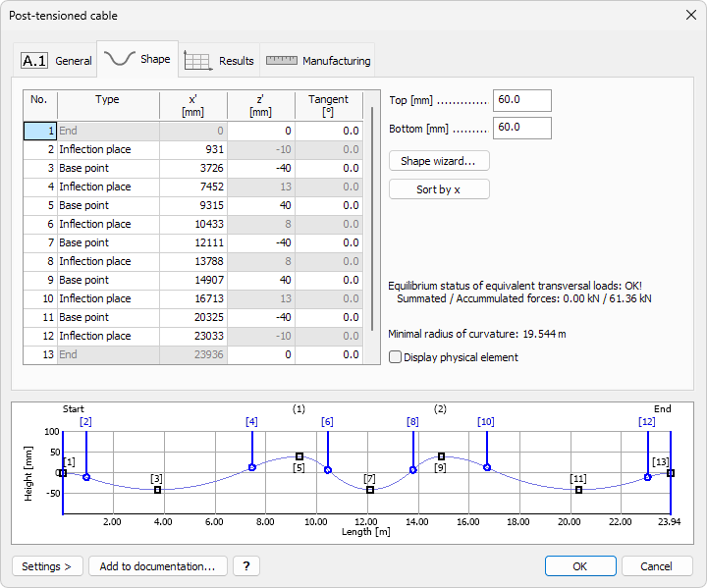
Task: Click base point [3] square on graph
Action: (157, 490)
